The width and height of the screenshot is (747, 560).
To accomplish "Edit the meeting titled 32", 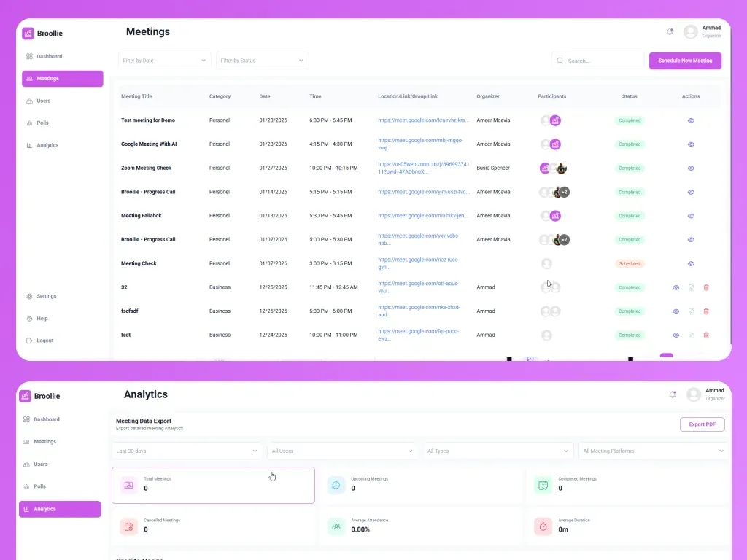I will click(x=692, y=287).
